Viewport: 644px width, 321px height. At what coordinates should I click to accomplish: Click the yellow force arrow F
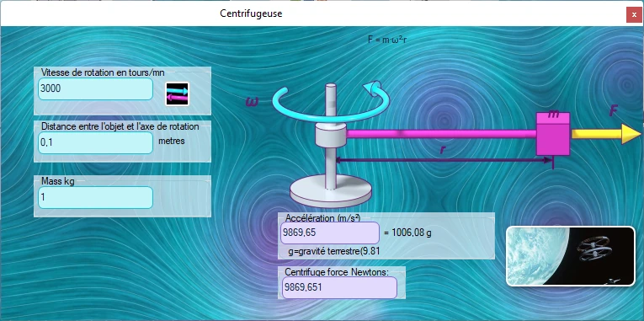tap(606, 134)
